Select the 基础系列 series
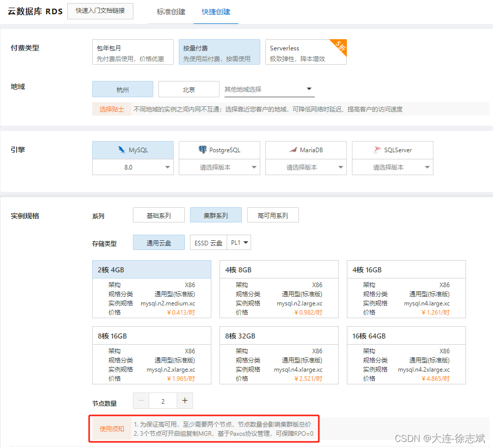Image resolution: width=493 pixels, height=448 pixels. [159, 215]
